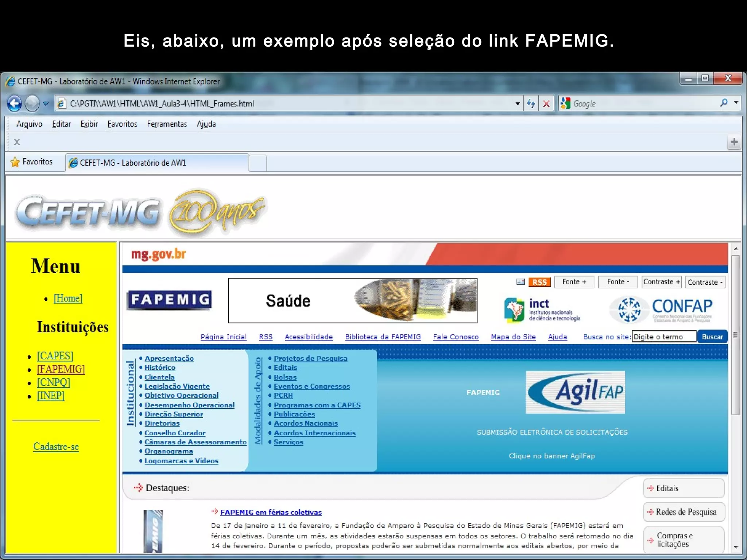Open the Acordos Internacionais link

(315, 433)
